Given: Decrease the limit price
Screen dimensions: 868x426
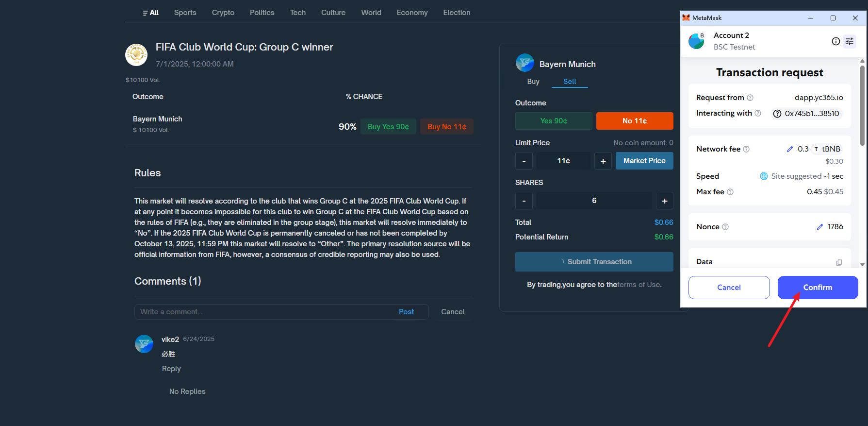Looking at the screenshot, I should (x=524, y=161).
